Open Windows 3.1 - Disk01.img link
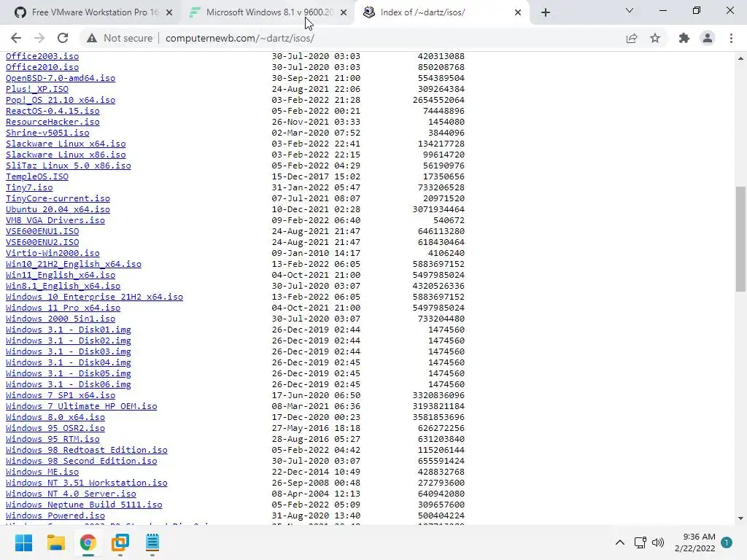This screenshot has width=747, height=560. coord(68,330)
